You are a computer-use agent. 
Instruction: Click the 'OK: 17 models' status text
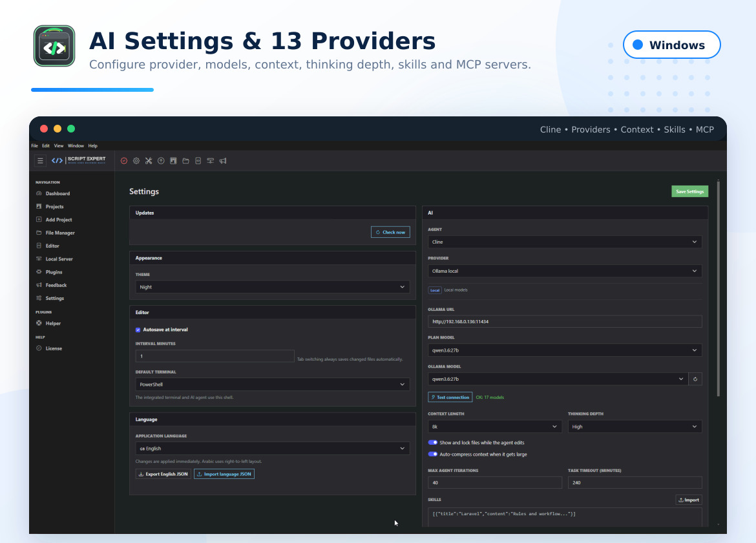pyautogui.click(x=490, y=398)
